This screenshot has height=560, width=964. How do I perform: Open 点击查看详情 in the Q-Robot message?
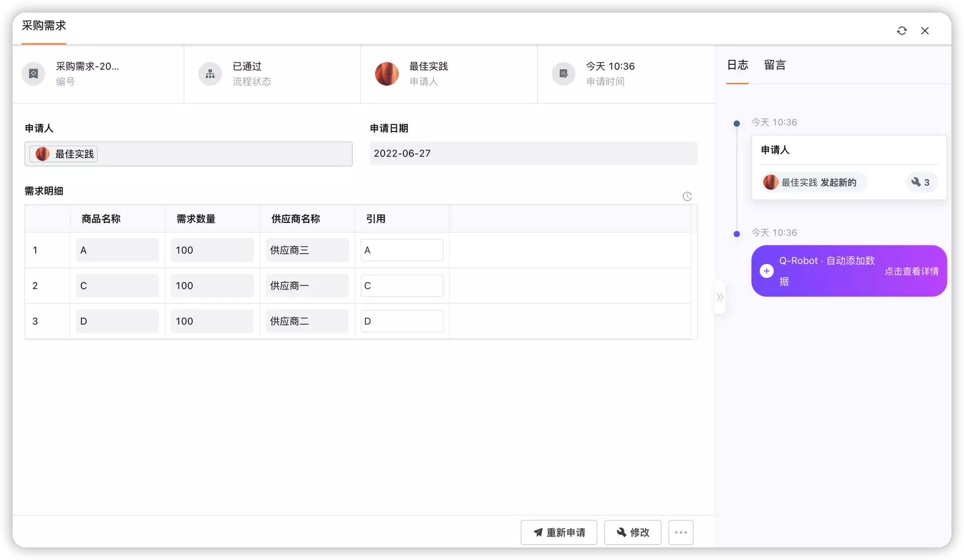(x=912, y=271)
